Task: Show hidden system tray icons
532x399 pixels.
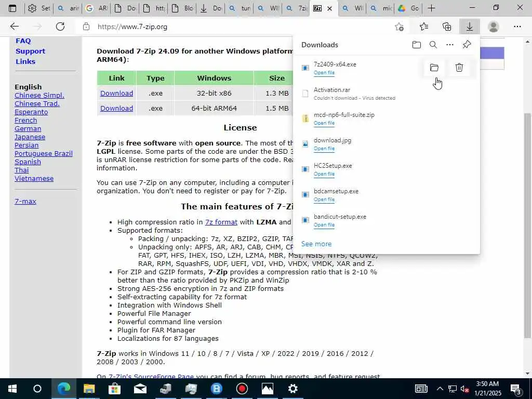Action: tap(440, 389)
